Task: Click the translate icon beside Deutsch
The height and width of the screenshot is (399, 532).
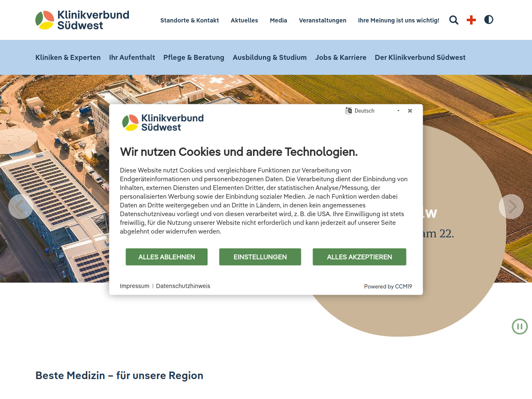Action: pyautogui.click(x=348, y=111)
